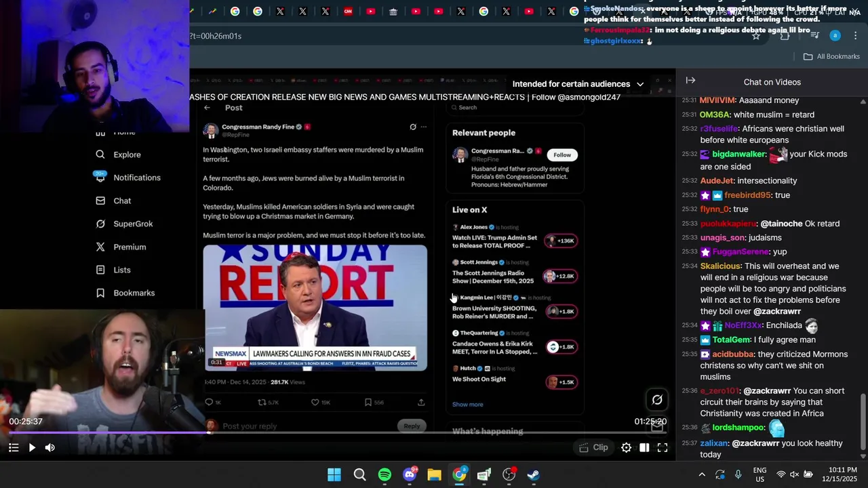Seek on the purple video progress bar
This screenshot has width=868, height=488.
(x=338, y=433)
